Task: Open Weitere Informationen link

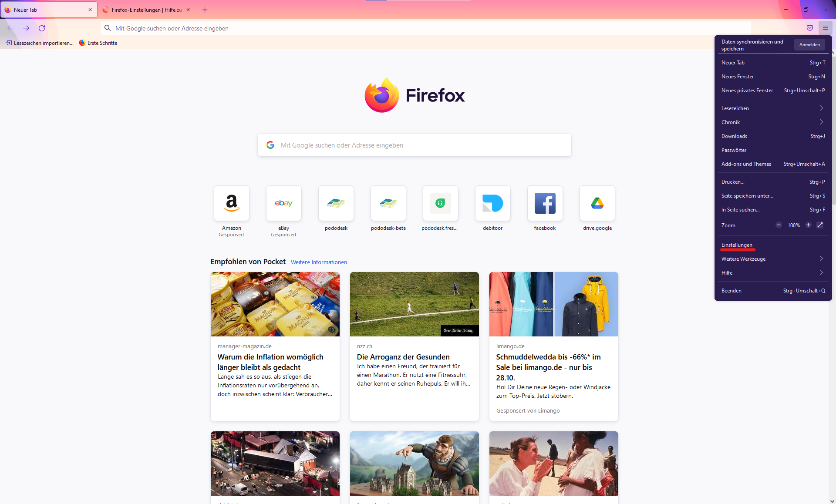Action: click(x=319, y=262)
